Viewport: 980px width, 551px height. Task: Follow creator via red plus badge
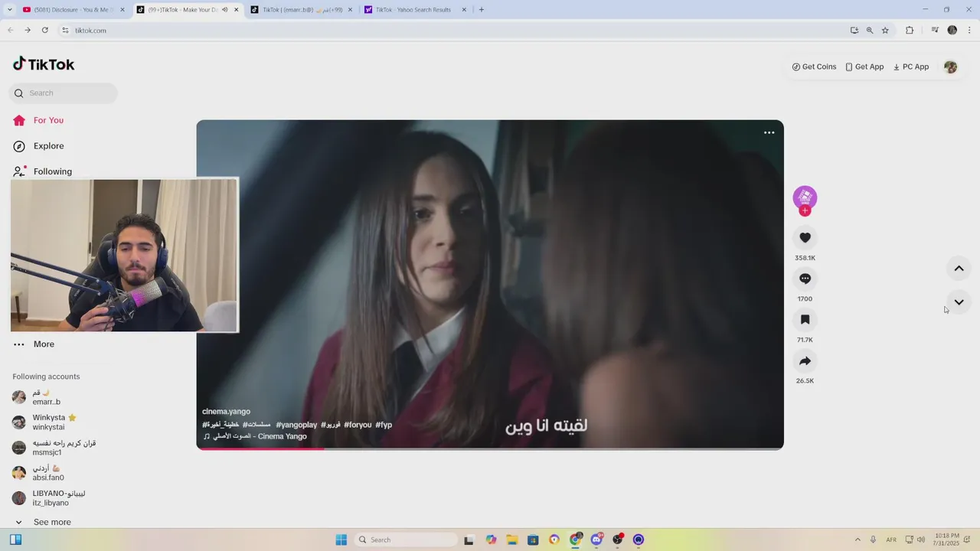coord(805,211)
